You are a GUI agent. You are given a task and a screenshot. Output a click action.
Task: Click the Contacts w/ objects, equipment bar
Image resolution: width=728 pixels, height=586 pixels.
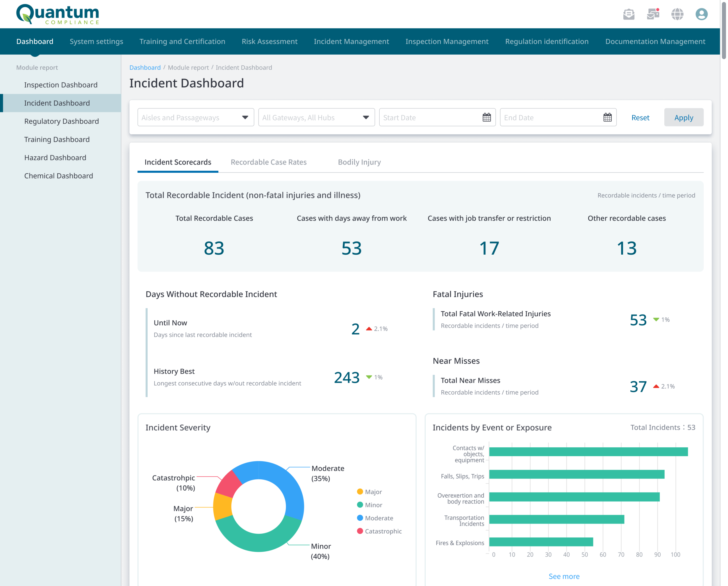[588, 452]
